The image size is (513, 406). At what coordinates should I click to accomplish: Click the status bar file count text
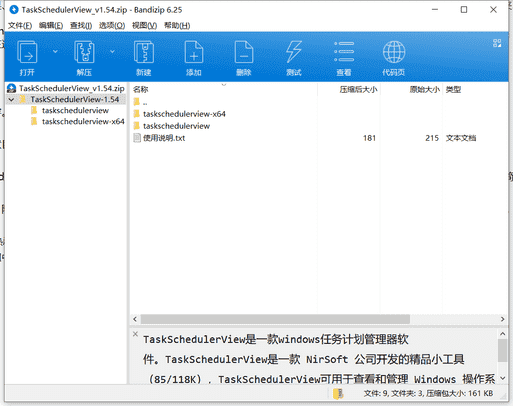coord(428,394)
